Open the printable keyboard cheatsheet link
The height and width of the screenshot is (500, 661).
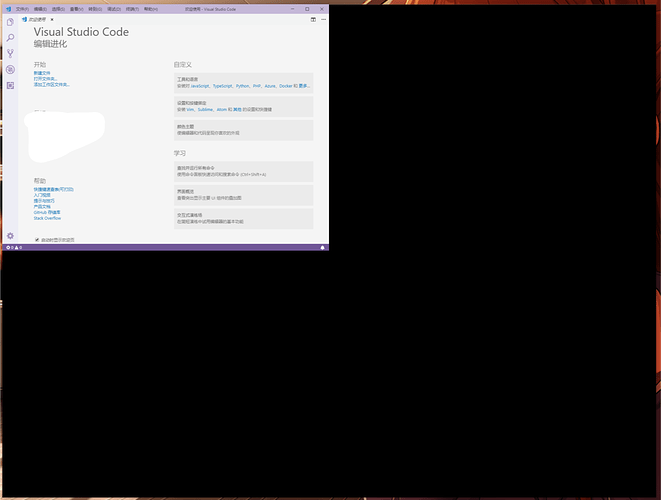(54, 189)
